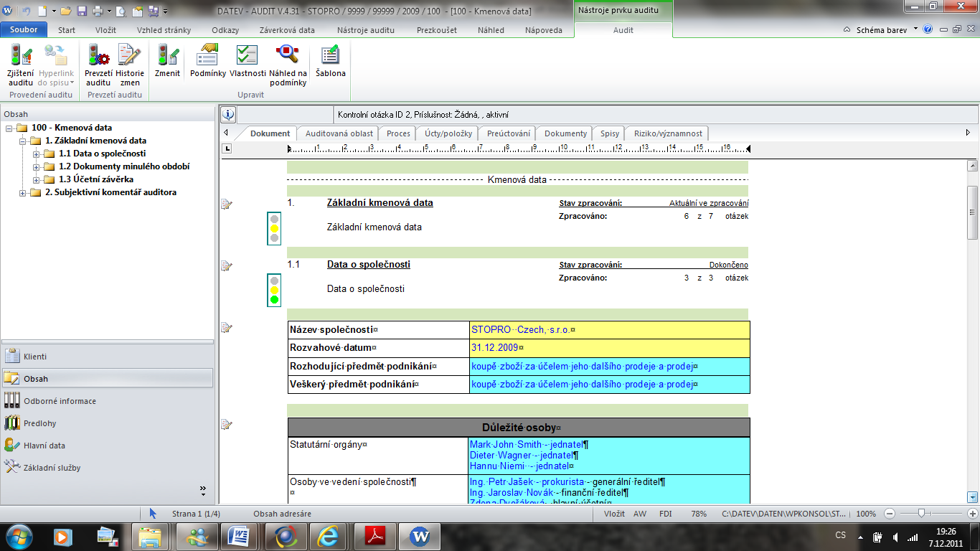Viewport: 980px width, 551px height.
Task: Open the print options dropdown arrow
Action: (108, 11)
